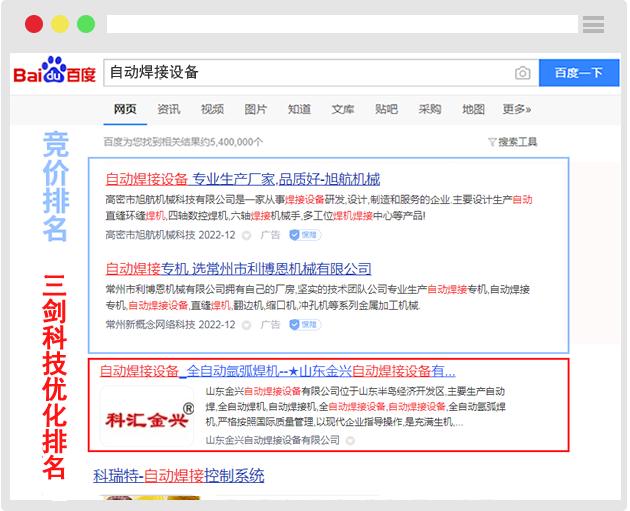Switch to the 网页 tab
630x511 pixels.
tap(125, 109)
